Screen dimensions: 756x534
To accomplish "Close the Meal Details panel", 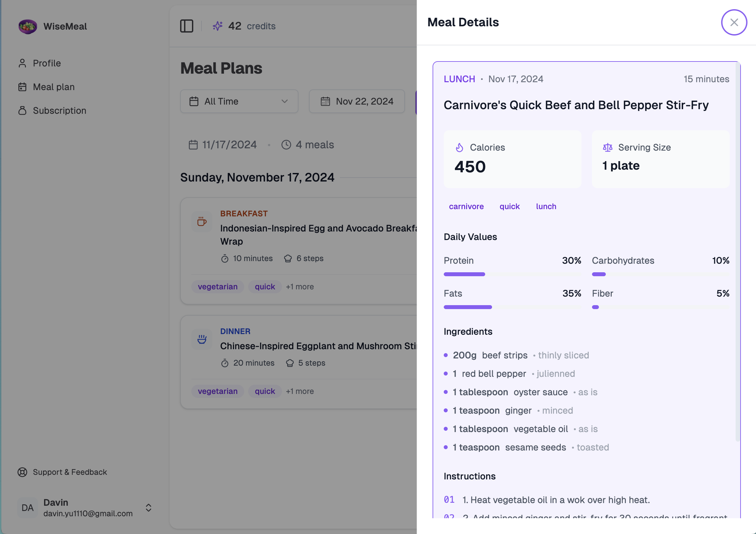I will pyautogui.click(x=734, y=22).
